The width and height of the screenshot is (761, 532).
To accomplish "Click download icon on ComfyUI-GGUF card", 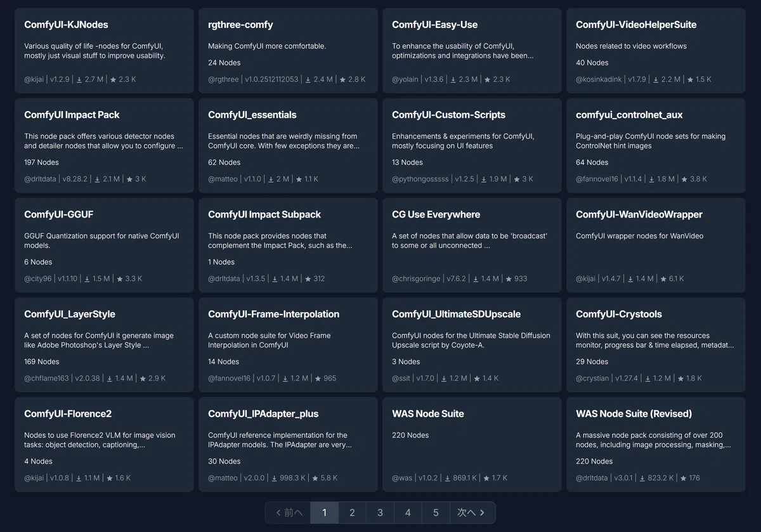I will pyautogui.click(x=88, y=279).
